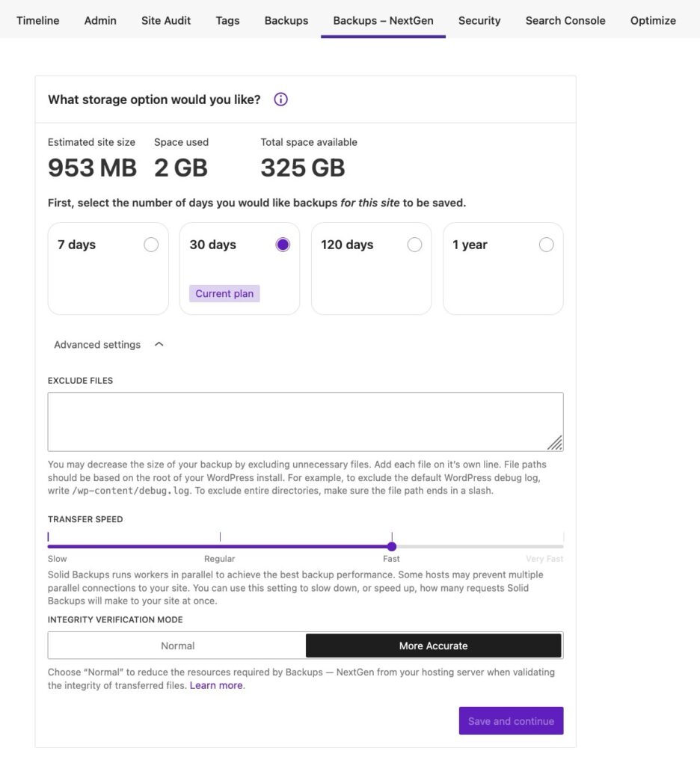Click the Save and continue button
This screenshot has width=700, height=766.
tap(511, 721)
